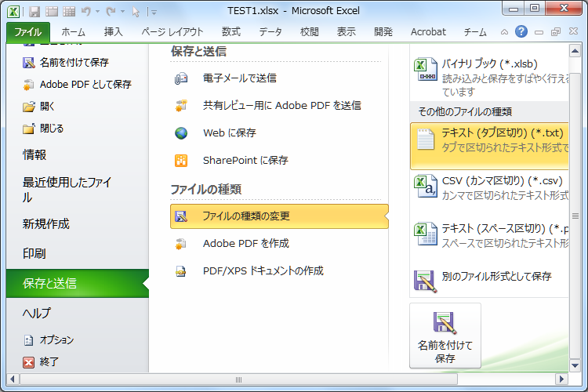Click the horizontal scrollbar right arrow
This screenshot has width=588, height=392.
click(561, 379)
